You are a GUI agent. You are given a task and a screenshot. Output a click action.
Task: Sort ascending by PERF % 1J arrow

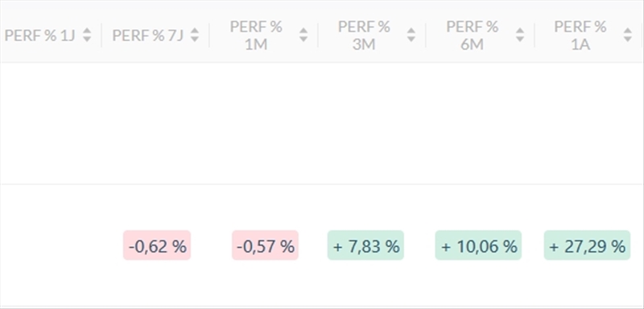[x=87, y=31]
